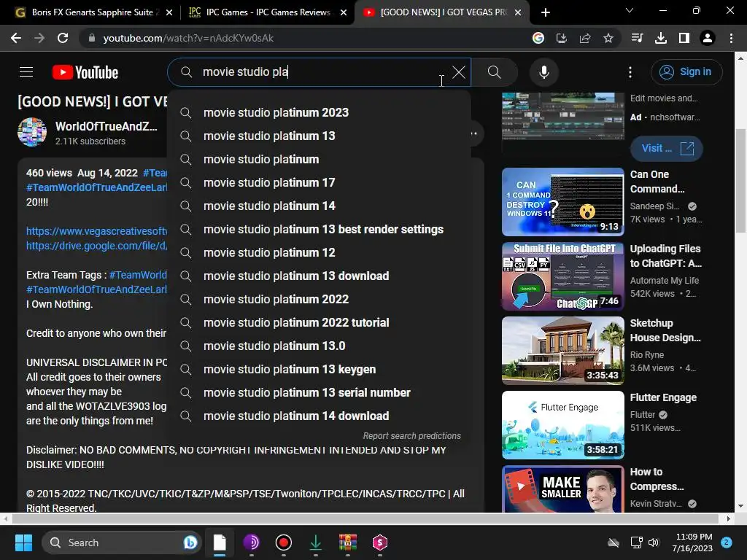Choose platinum 2022 tutorial suggestion
747x560 pixels.
(319, 322)
